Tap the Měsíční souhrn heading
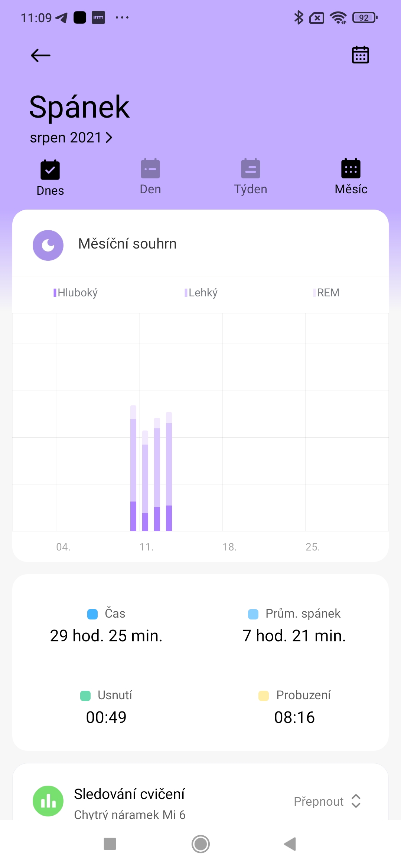The height and width of the screenshot is (868, 401). tap(127, 244)
